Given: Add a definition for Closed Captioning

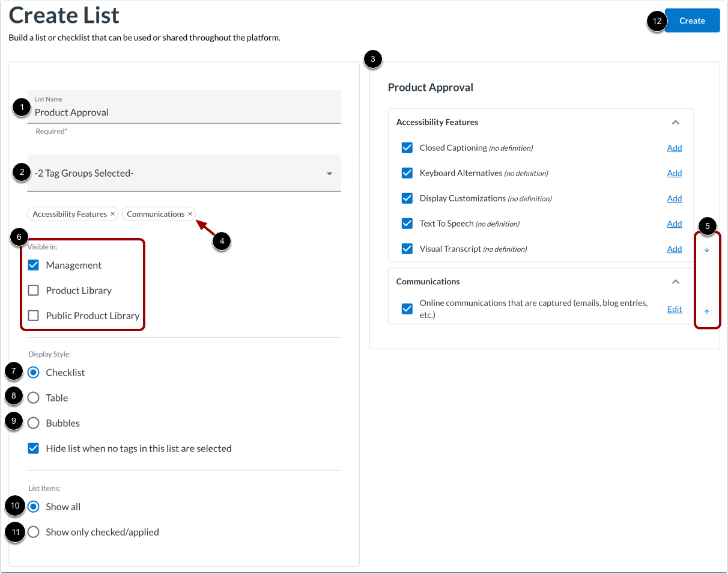Looking at the screenshot, I should [674, 148].
